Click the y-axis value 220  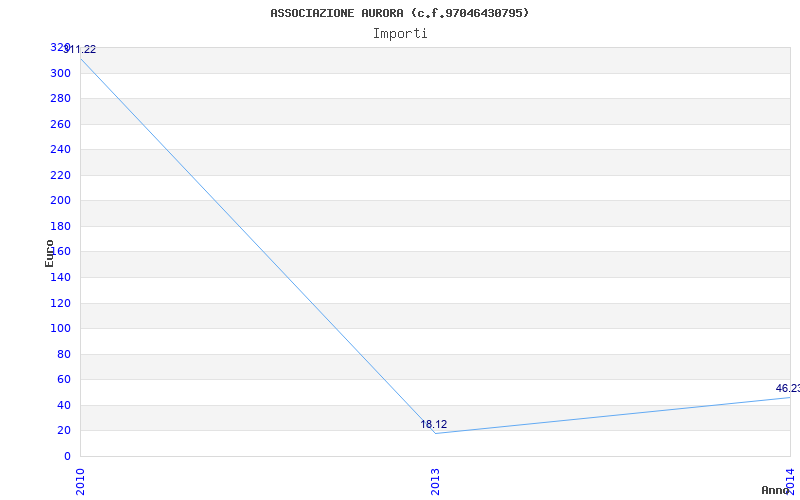60,176
